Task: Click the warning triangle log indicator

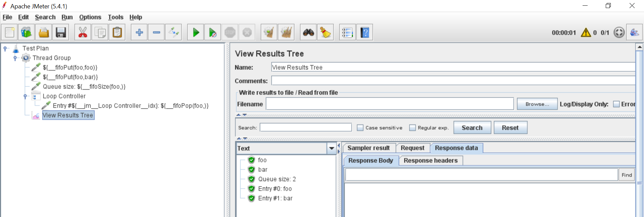Action: (586, 33)
